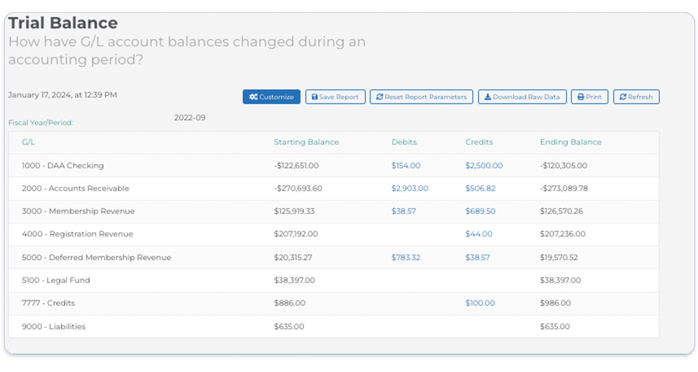Click the Refresh button

(x=636, y=97)
